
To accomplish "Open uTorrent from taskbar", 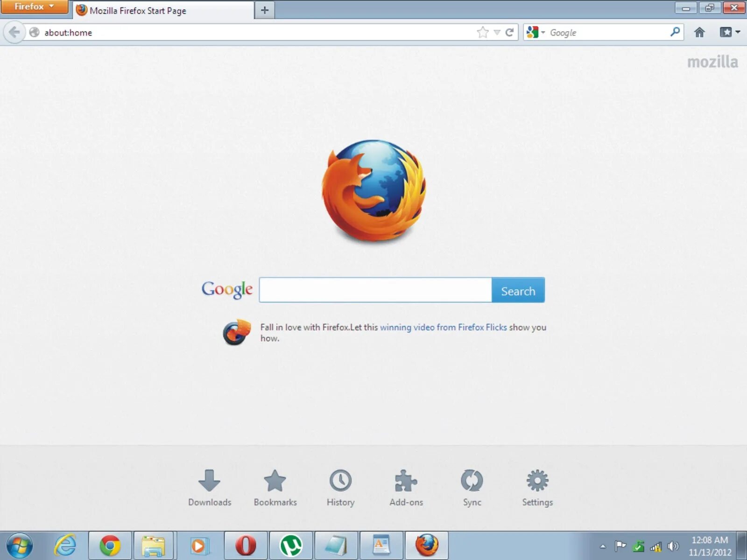I will coord(291,545).
